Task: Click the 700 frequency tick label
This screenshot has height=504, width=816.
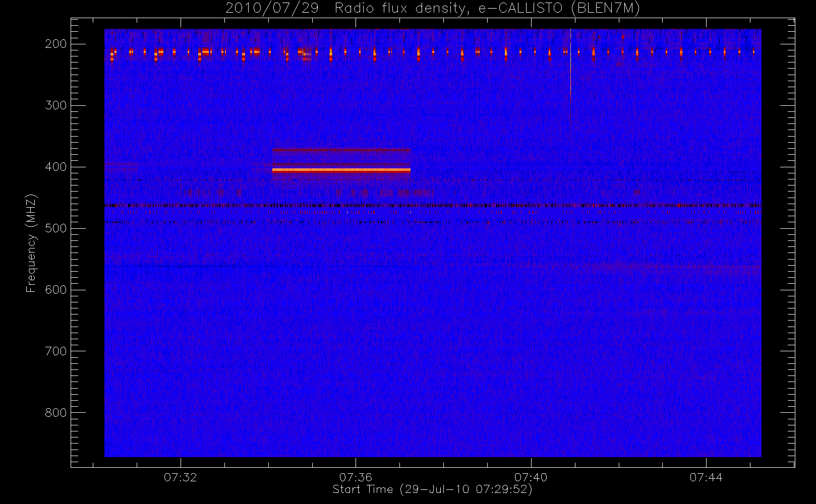Action: click(x=56, y=351)
